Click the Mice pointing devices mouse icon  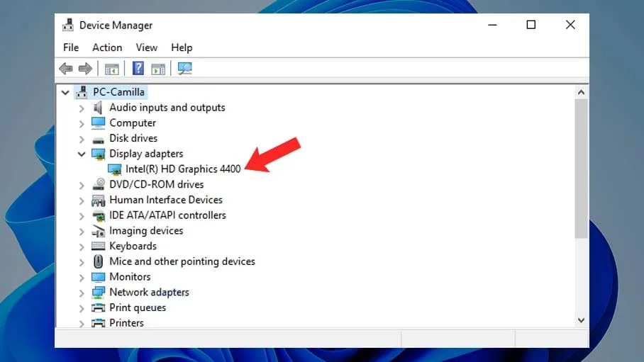click(x=98, y=261)
